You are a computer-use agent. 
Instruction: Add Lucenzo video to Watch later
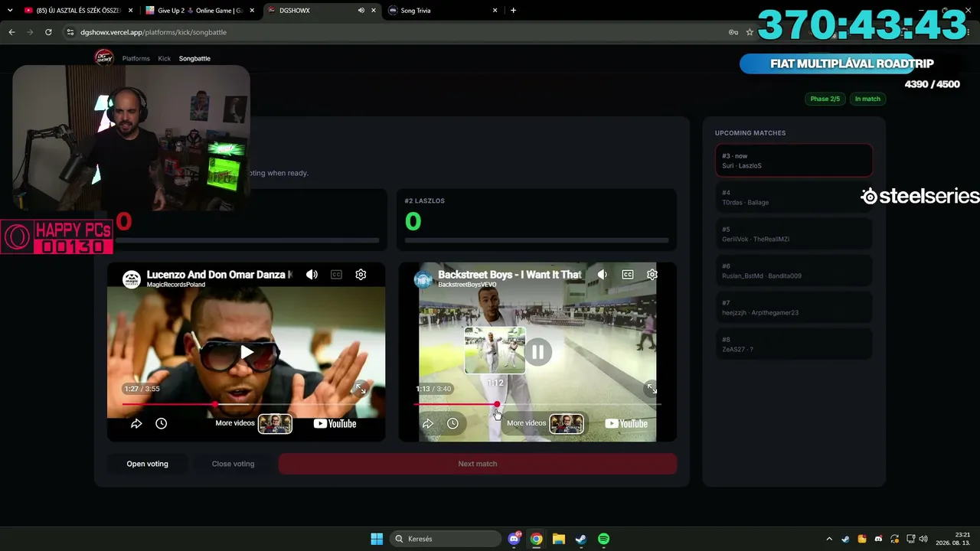click(x=161, y=423)
